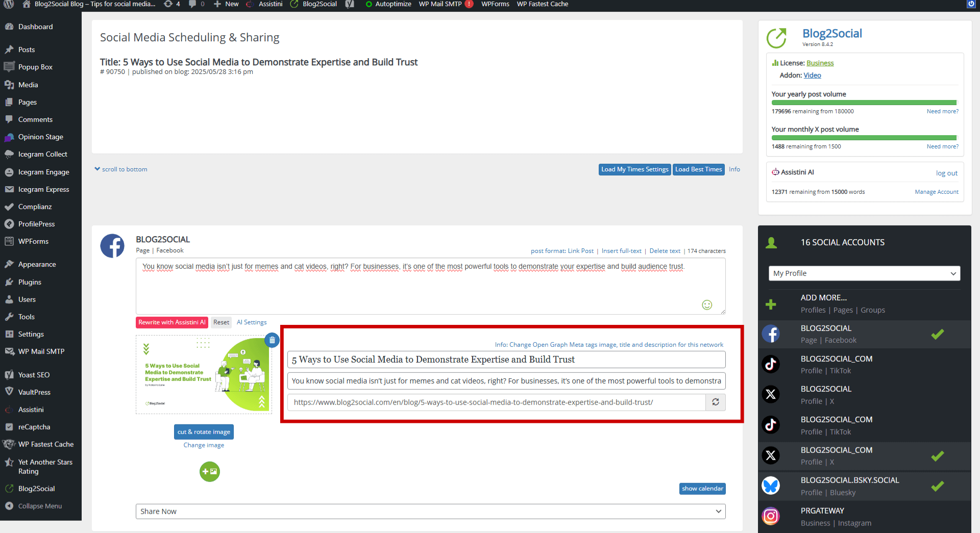Open Yoast SEO in the admin menu

click(34, 375)
